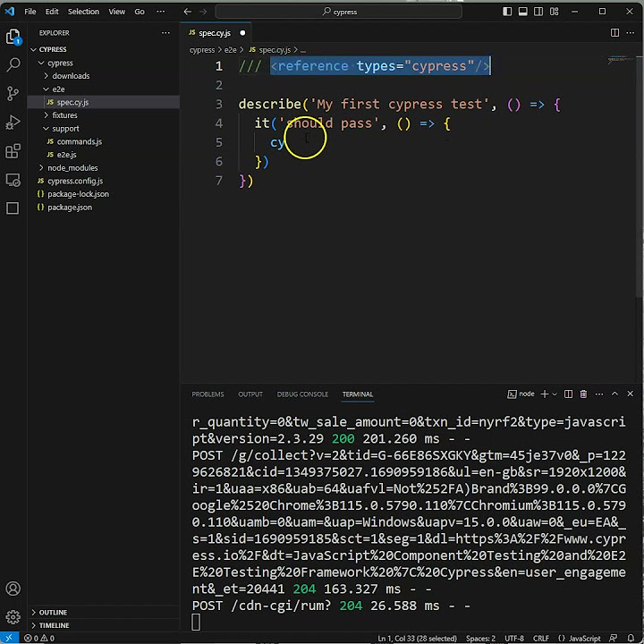This screenshot has height=644, width=644.
Task: Change Spaces: 2 indentation setting
Action: 480,639
